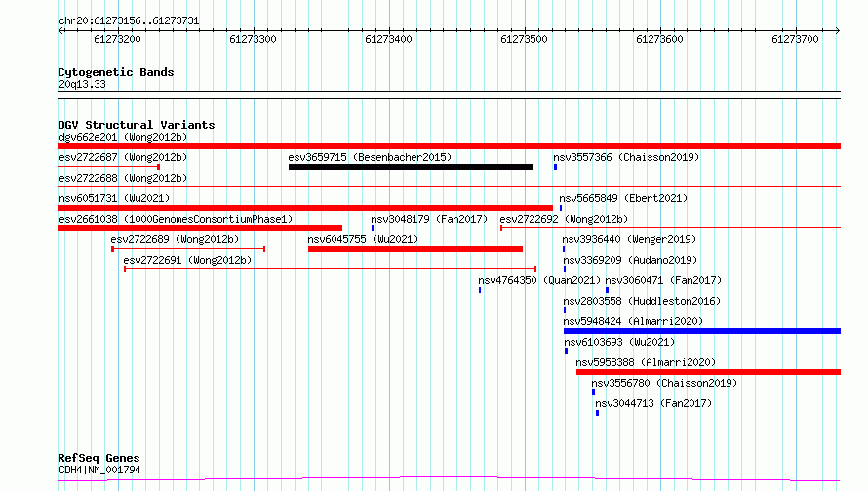Select nsv3369209 (Audano2019) label

(x=630, y=260)
